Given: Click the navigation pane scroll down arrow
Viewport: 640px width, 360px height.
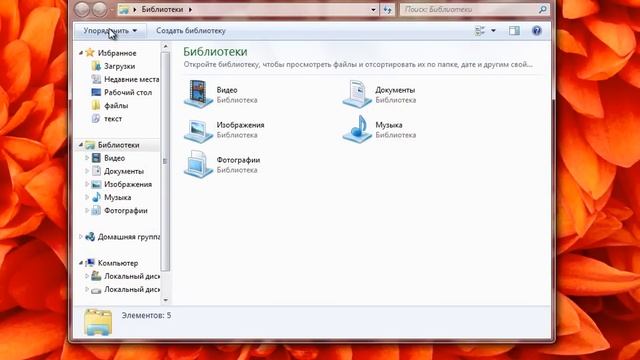Looking at the screenshot, I should point(165,300).
